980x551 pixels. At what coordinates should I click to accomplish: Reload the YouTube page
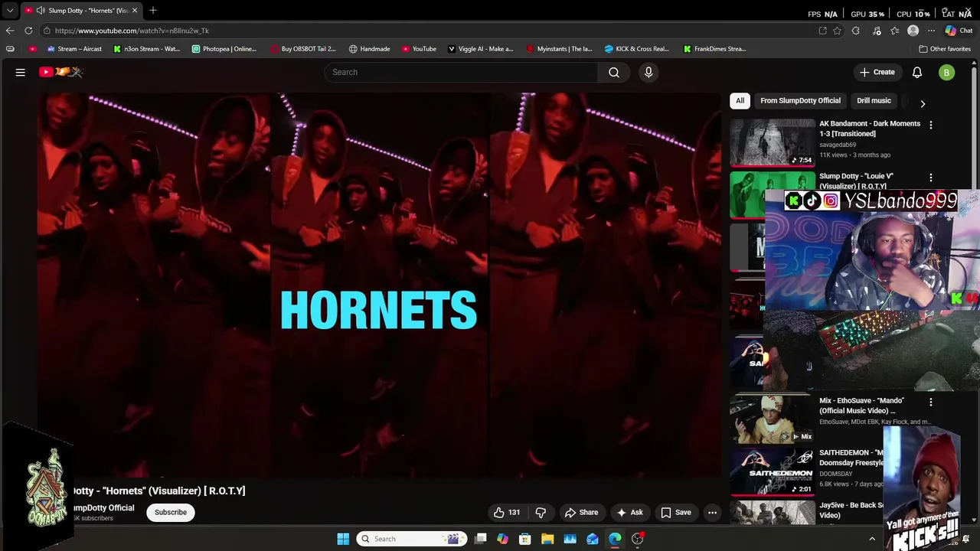click(x=28, y=31)
